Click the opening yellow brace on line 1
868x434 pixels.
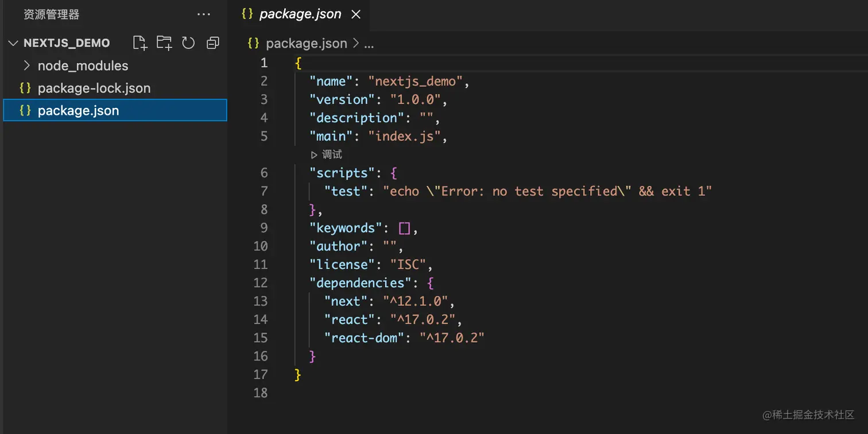pyautogui.click(x=298, y=63)
